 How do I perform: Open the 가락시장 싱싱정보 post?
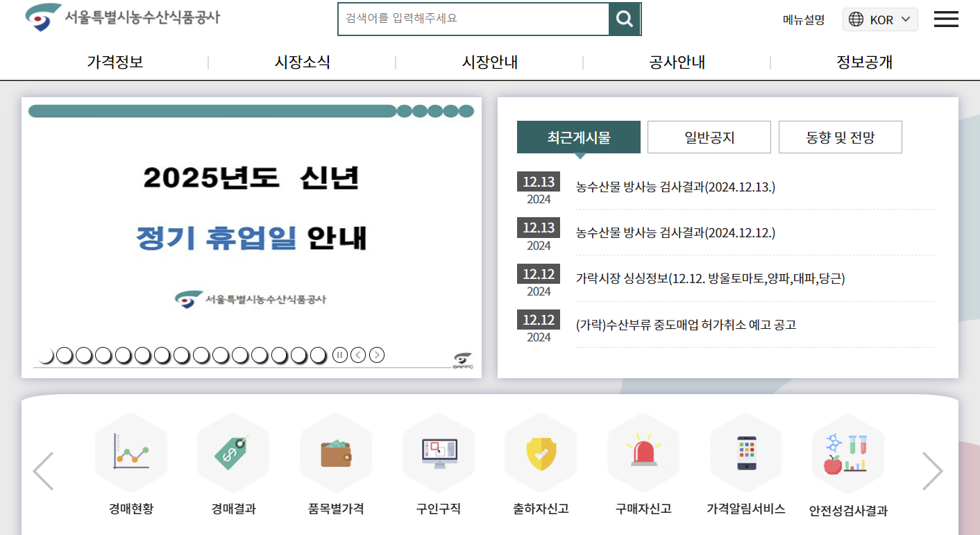pyautogui.click(x=710, y=278)
